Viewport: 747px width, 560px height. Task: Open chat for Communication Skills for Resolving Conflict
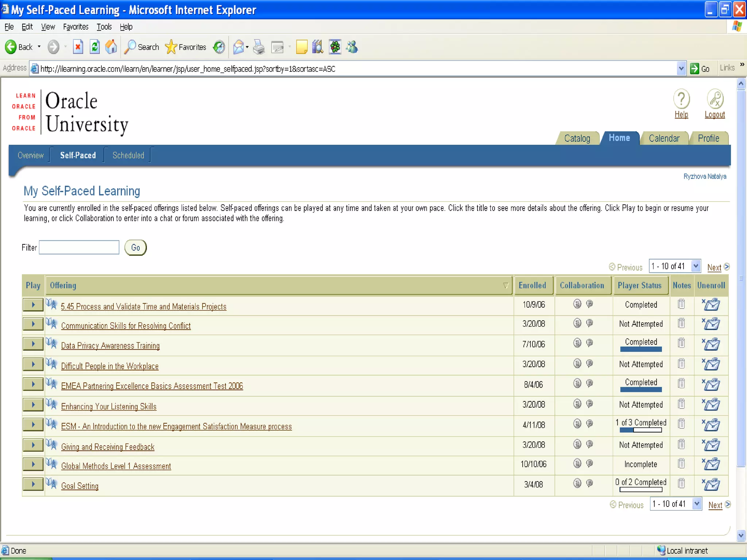[577, 323]
